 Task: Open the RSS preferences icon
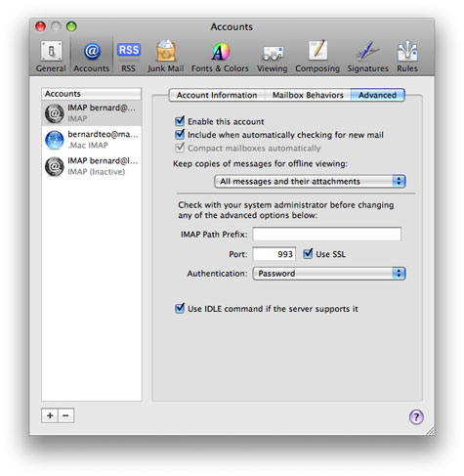pyautogui.click(x=128, y=57)
